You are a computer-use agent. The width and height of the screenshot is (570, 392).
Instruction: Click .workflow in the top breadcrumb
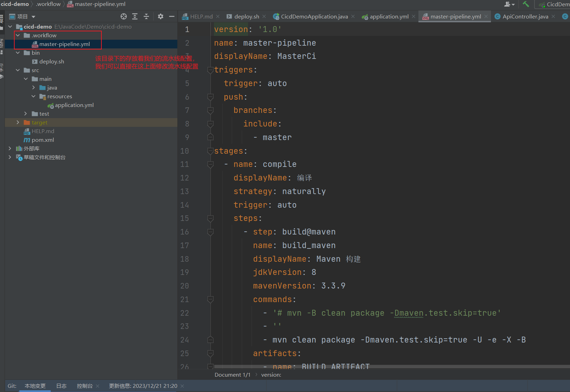48,4
